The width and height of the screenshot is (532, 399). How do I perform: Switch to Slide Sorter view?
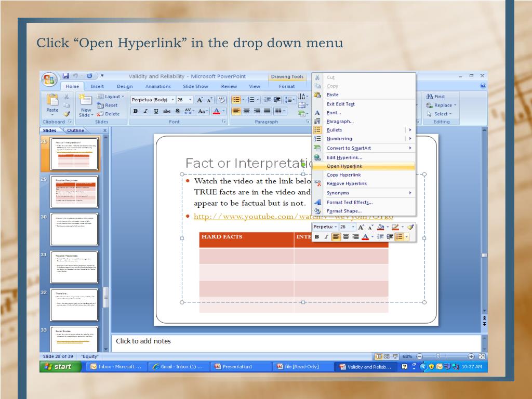(387, 356)
